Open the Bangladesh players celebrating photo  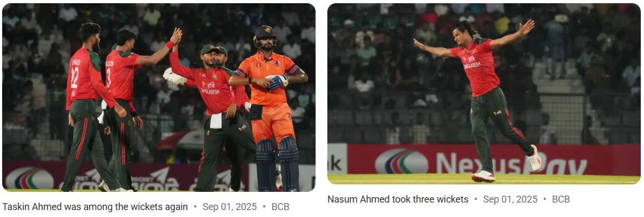point(159,97)
